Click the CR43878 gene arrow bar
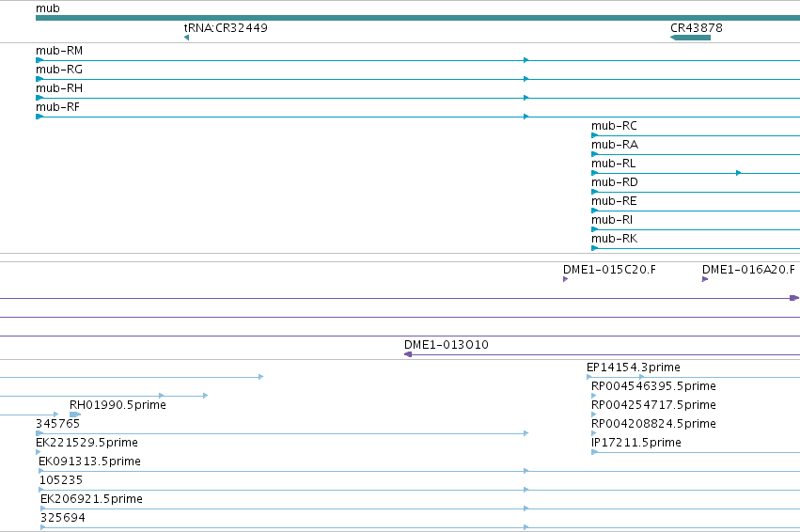The width and height of the screenshot is (800, 532). pyautogui.click(x=690, y=38)
